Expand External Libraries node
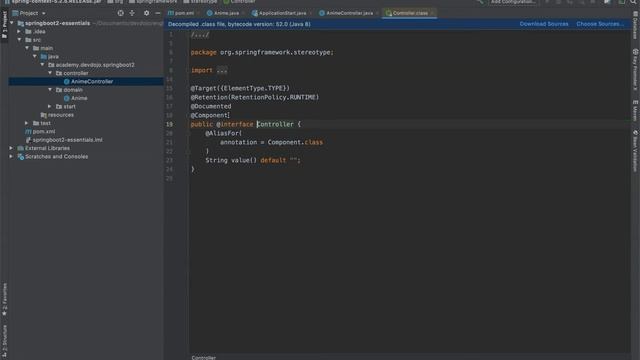The image size is (640, 360). 11,148
